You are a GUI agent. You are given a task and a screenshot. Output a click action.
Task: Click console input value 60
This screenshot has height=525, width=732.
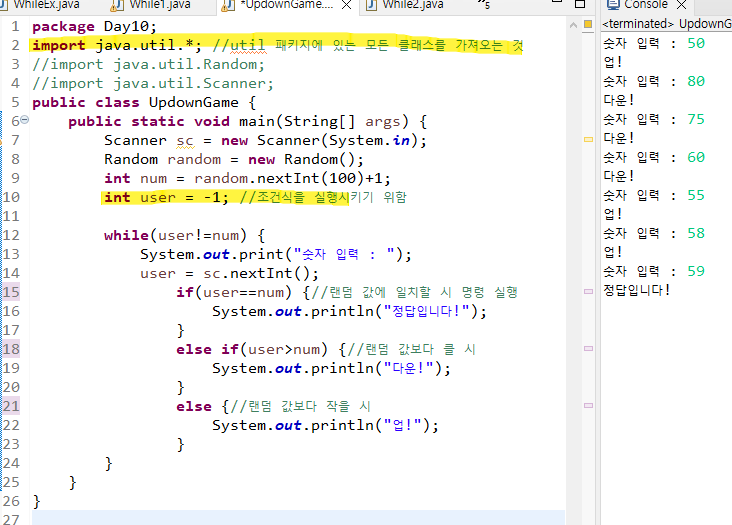tap(696, 157)
